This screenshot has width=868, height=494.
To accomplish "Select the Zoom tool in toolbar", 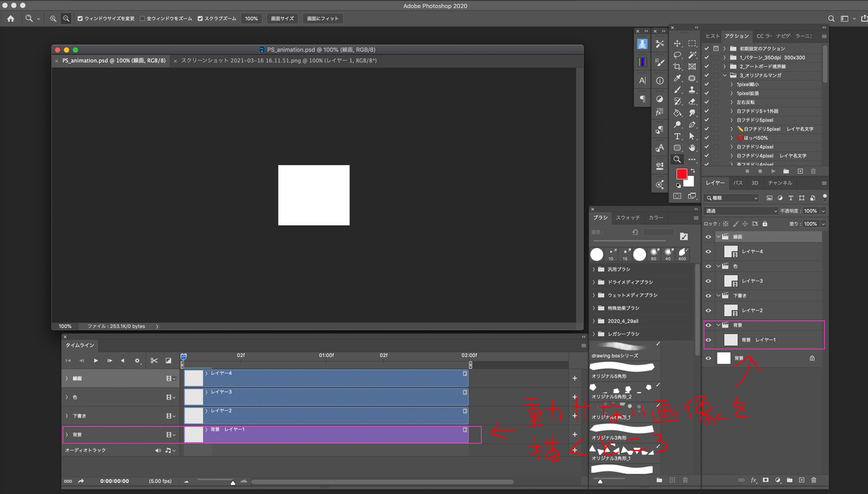I will [x=678, y=159].
